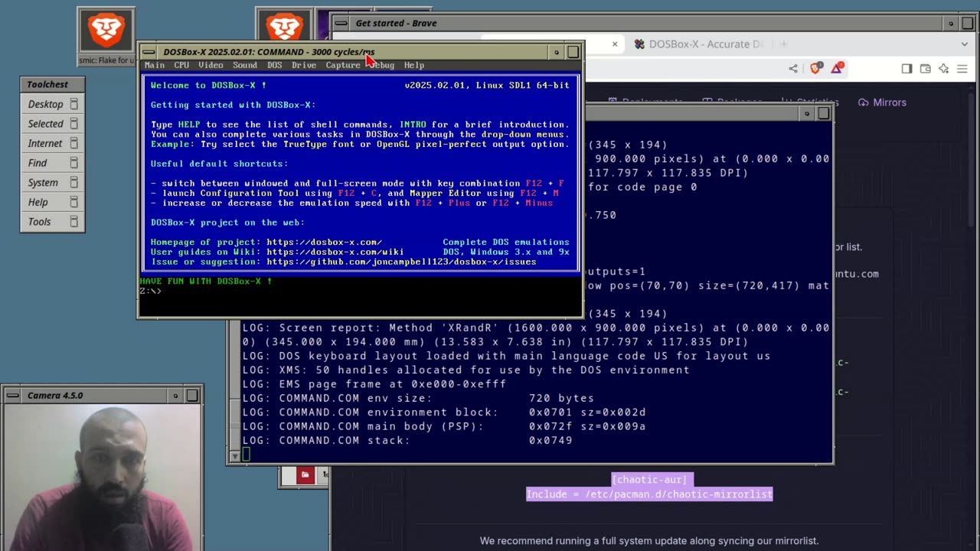Open the System menu in Toolchest
This screenshot has width=980, height=551.
coord(52,182)
